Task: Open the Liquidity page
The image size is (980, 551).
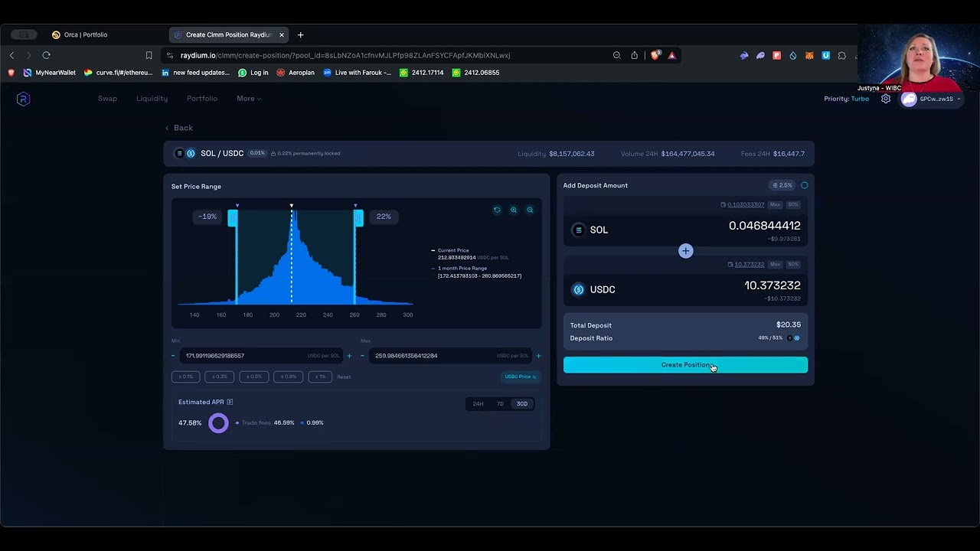Action: [x=152, y=99]
